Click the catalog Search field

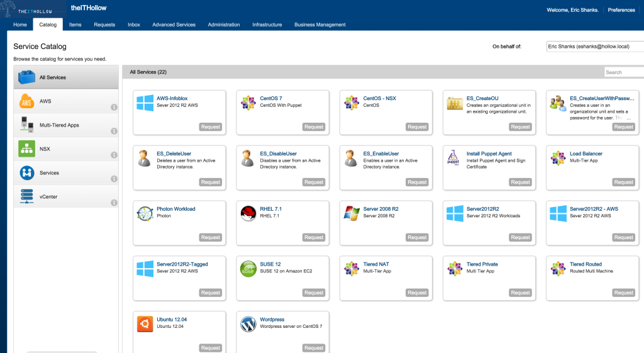[x=623, y=72]
